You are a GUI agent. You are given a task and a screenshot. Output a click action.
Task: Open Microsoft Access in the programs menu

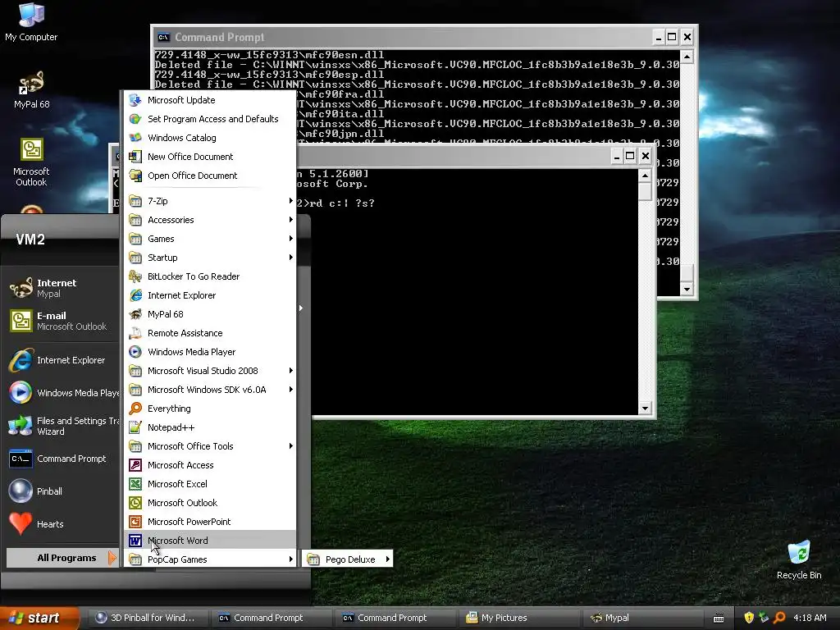click(210, 465)
